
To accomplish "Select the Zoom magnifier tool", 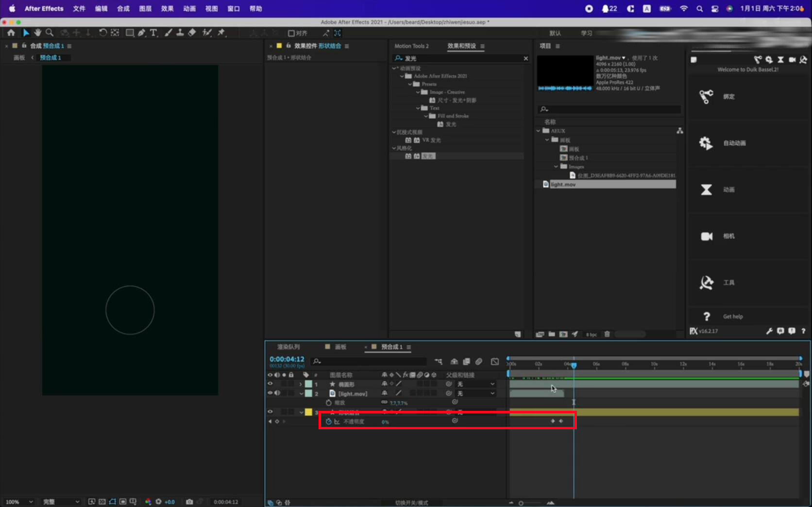I will 50,33.
